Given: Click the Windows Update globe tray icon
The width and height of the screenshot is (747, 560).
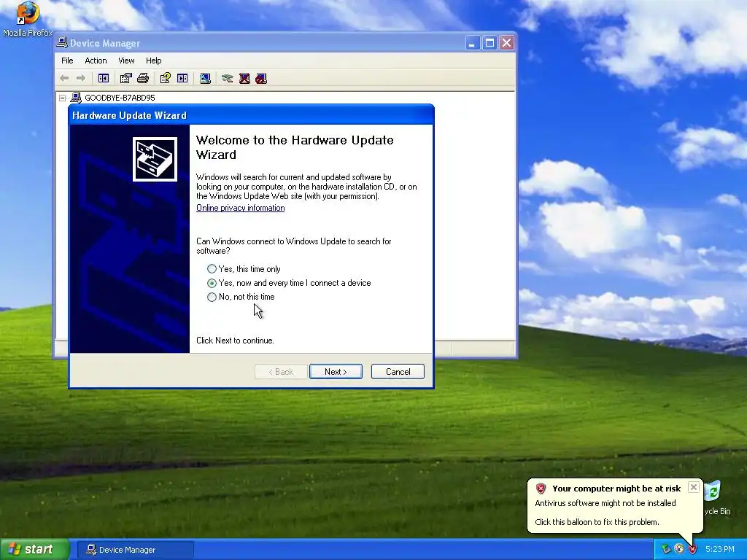Looking at the screenshot, I should [679, 549].
